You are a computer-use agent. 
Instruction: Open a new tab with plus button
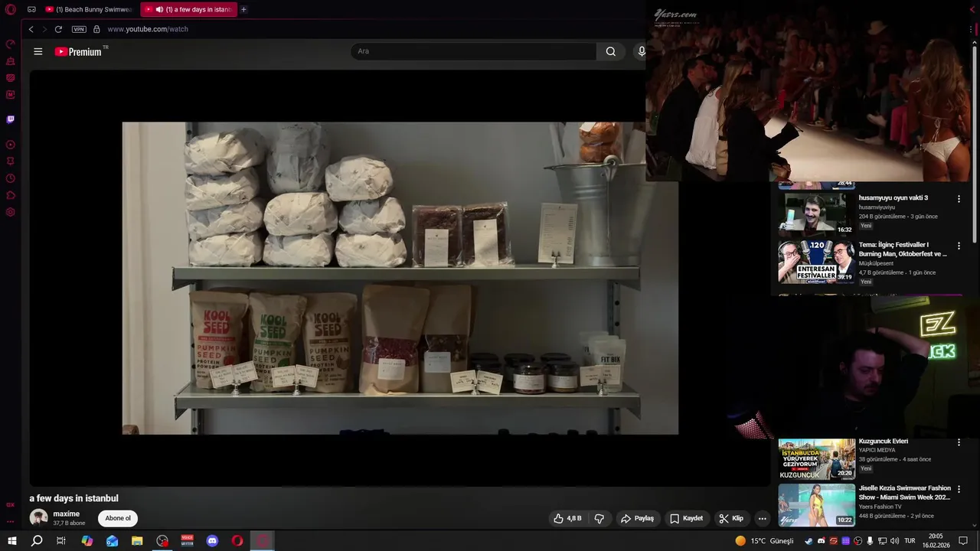point(243,10)
